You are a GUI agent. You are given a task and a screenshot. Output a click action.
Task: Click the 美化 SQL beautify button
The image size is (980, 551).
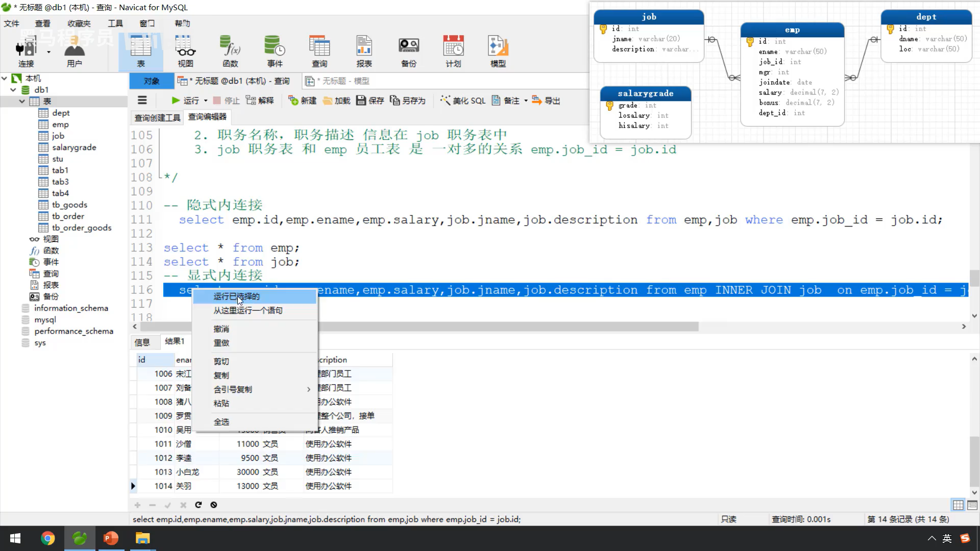click(x=463, y=101)
